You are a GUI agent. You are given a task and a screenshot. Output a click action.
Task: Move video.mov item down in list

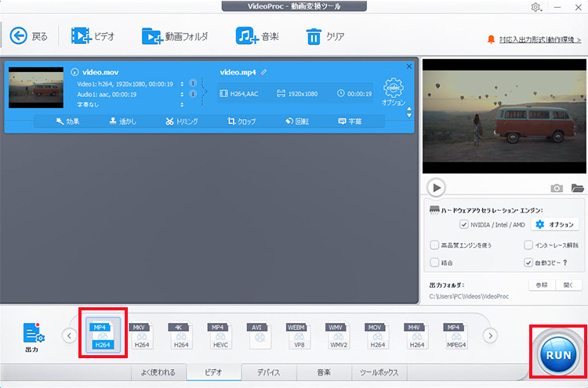point(409,115)
